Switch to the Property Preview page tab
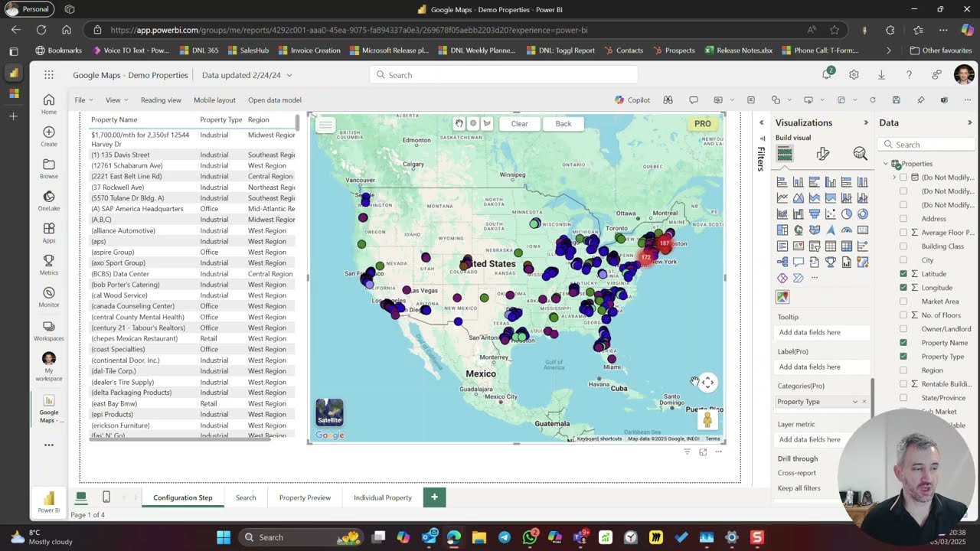 (305, 497)
